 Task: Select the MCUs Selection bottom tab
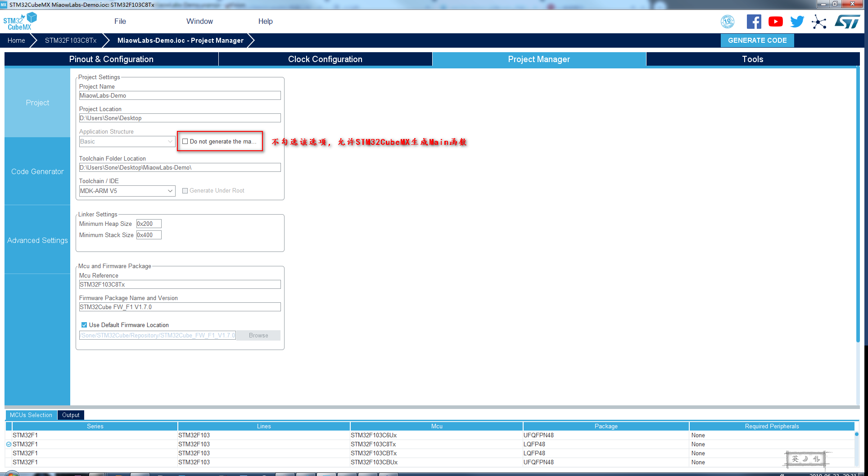[31, 415]
